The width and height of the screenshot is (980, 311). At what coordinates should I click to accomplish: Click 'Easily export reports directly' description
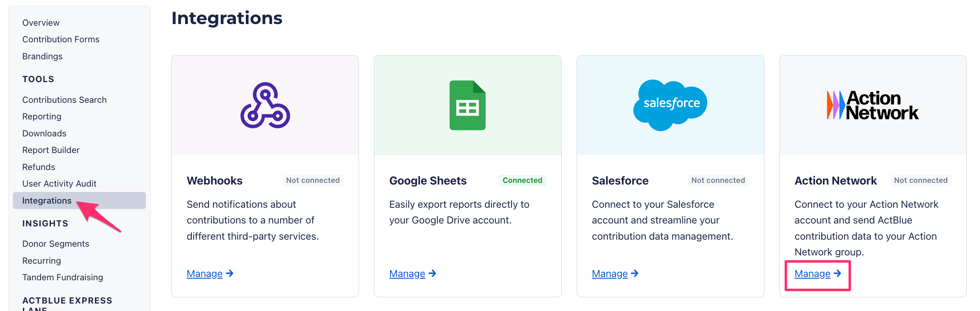coord(459,212)
